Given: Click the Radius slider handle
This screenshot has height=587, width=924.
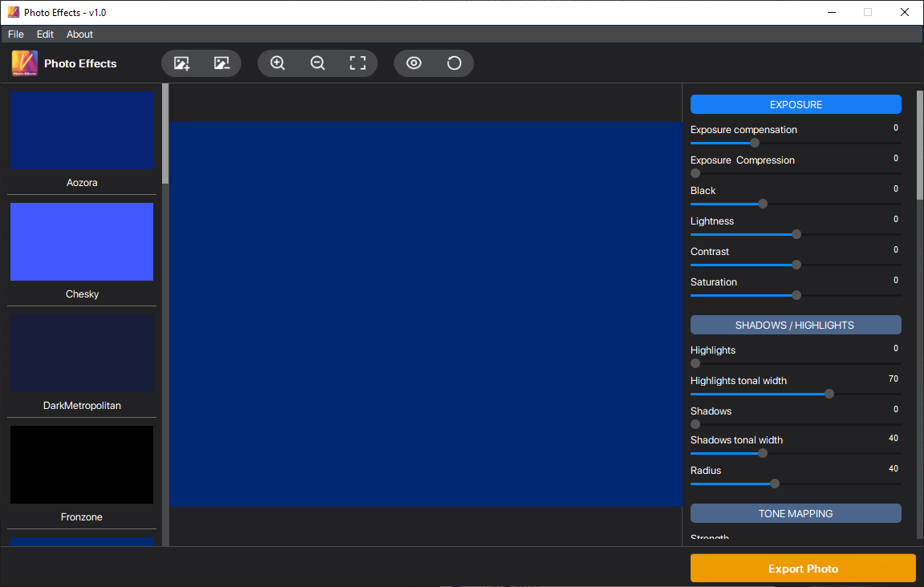Looking at the screenshot, I should click(x=775, y=484).
